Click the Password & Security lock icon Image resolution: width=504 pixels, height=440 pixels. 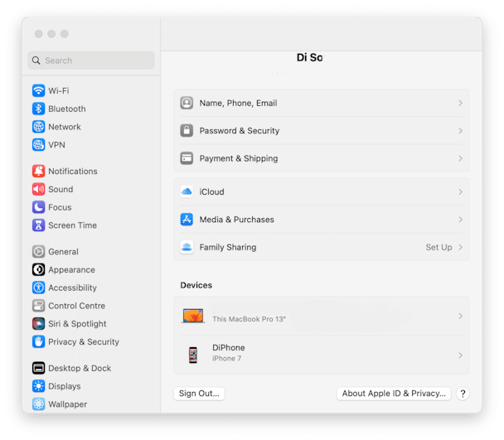click(187, 130)
